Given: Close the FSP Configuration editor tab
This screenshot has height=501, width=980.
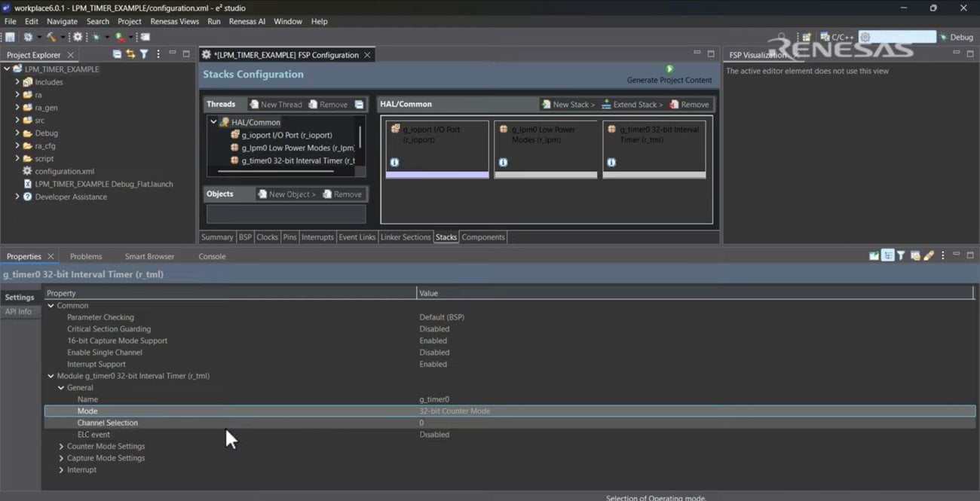Looking at the screenshot, I should tap(367, 55).
